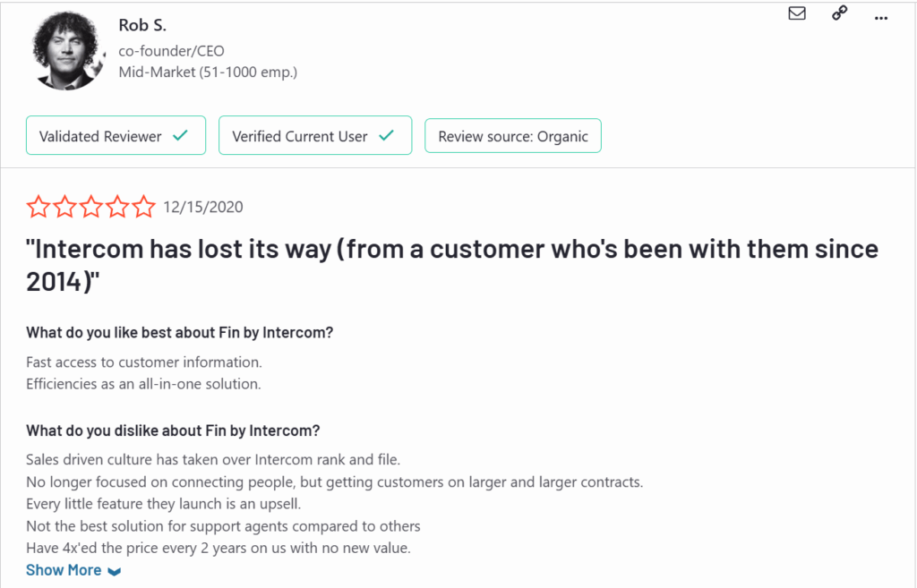
Task: Toggle the Verified Current User badge
Action: pyautogui.click(x=315, y=135)
